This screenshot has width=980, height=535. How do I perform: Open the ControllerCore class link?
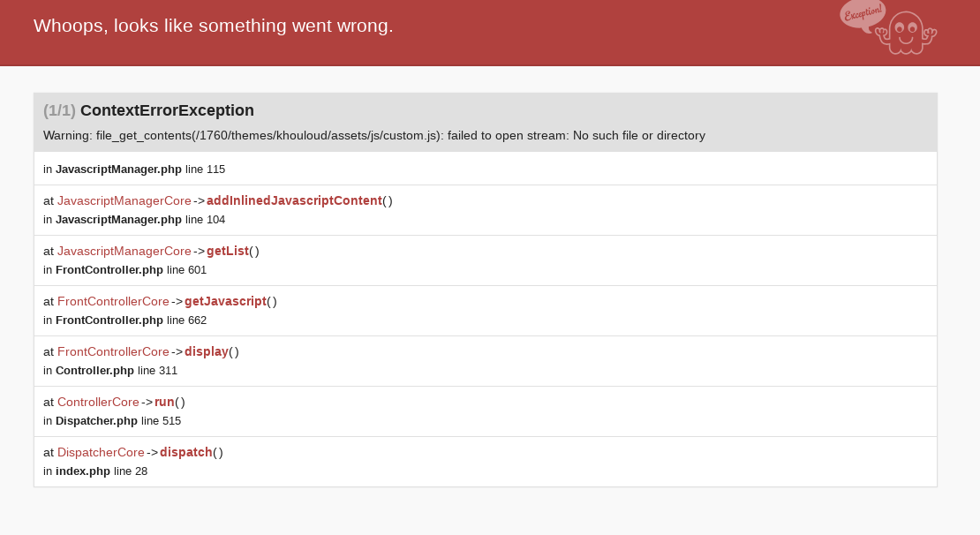click(98, 402)
